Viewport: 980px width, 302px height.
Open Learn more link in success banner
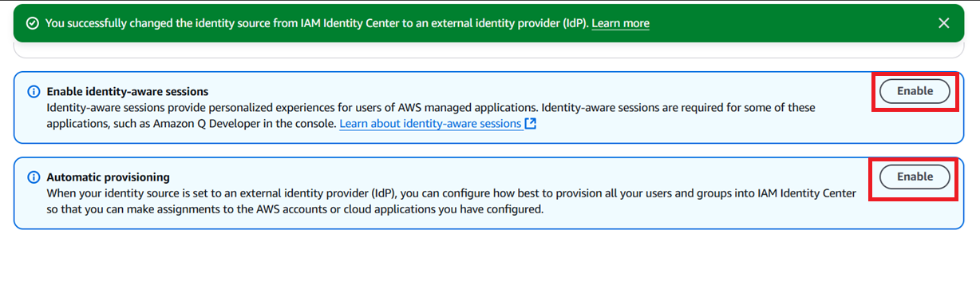[620, 23]
